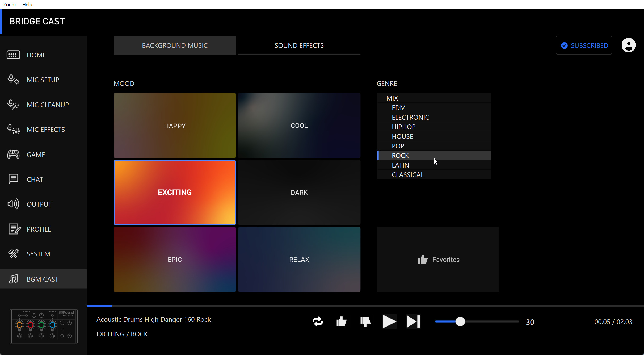Viewport: 644px width, 355px height.
Task: Open SYSTEM tools icon
Action: click(13, 254)
